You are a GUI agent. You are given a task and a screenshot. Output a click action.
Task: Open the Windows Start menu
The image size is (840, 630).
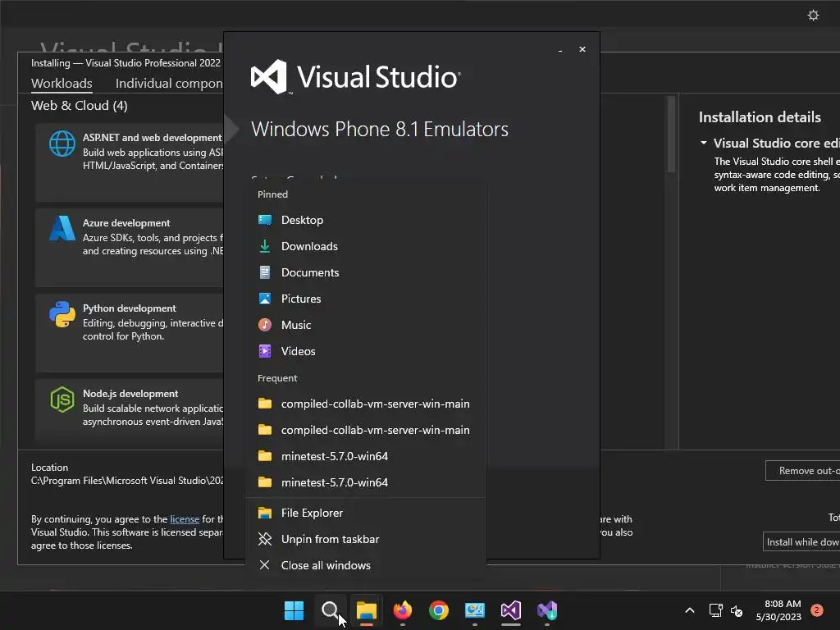[x=294, y=610]
